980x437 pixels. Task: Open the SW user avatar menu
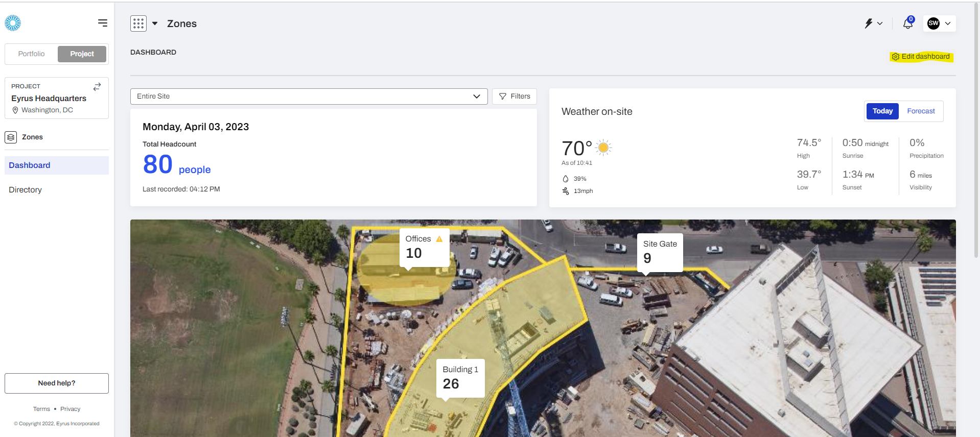(x=940, y=23)
